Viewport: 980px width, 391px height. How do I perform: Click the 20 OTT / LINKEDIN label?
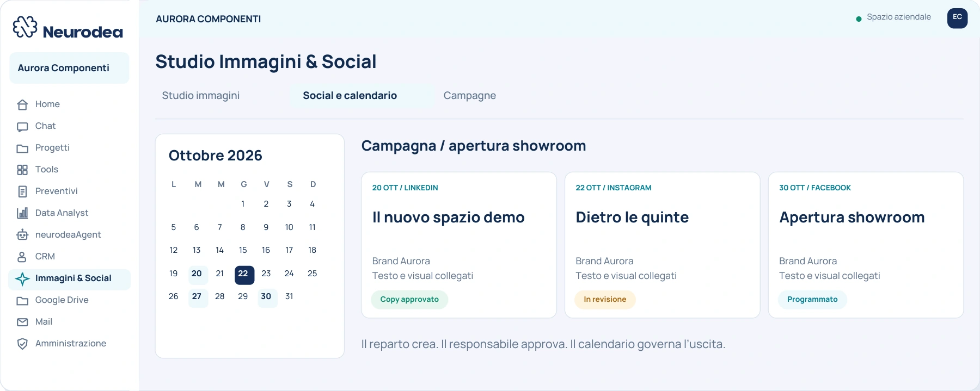(x=405, y=188)
